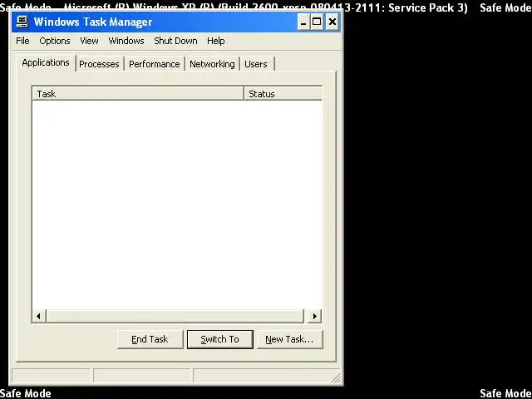This screenshot has height=399, width=532.
Task: Switch to the Networking tab
Action: point(212,64)
